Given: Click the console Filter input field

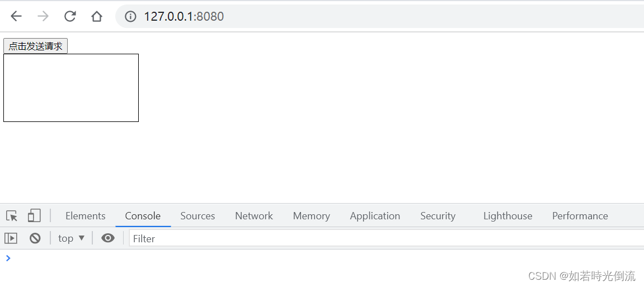Looking at the screenshot, I should 386,238.
